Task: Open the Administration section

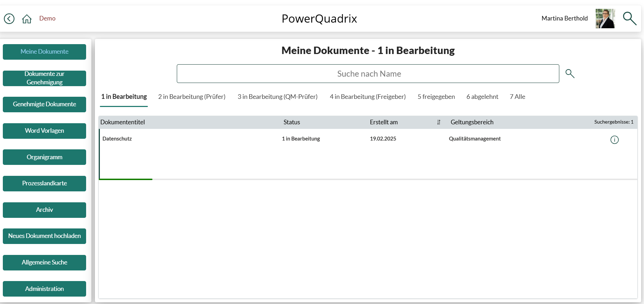Action: tap(44, 289)
